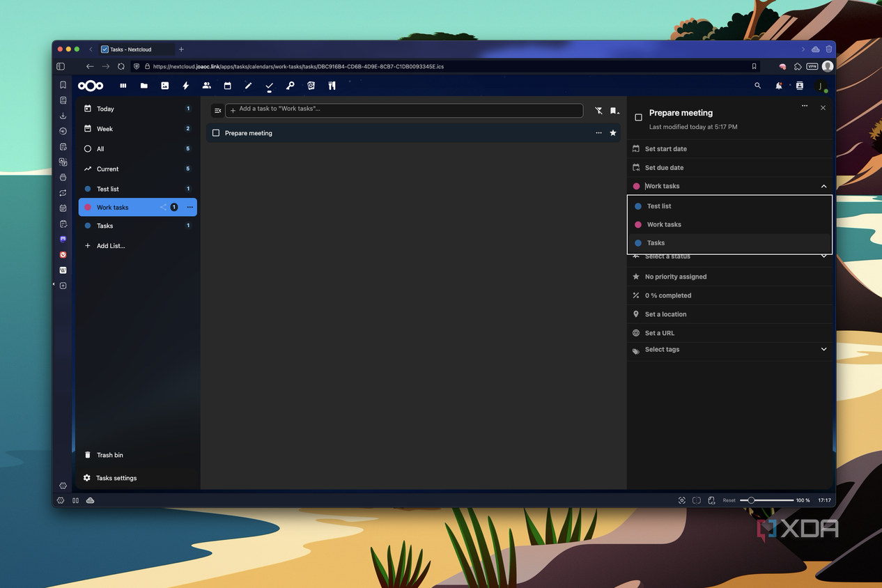Open Vivaldi panel in browser side panel
882x588 pixels.
click(x=63, y=255)
